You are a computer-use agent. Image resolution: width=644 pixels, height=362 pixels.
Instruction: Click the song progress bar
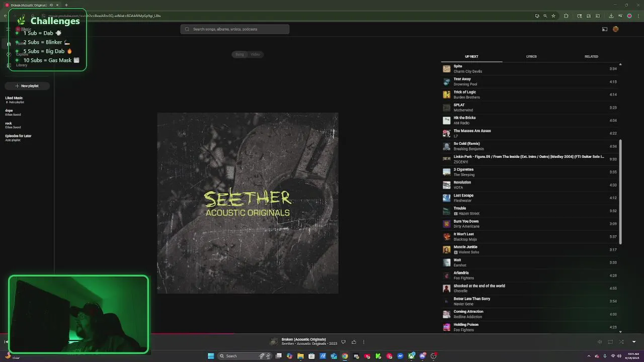(x=322, y=333)
